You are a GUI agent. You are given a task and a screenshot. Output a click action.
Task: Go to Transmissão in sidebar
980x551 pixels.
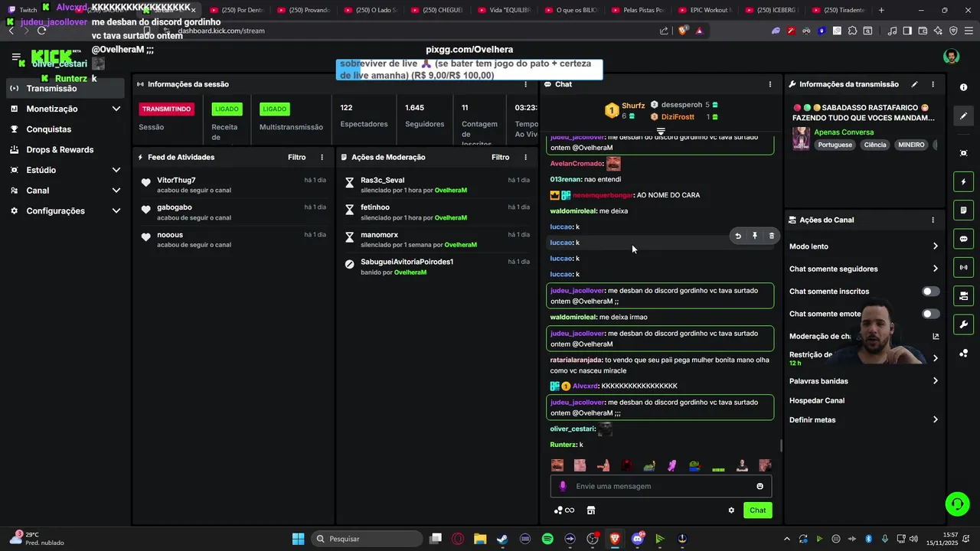coord(64,88)
